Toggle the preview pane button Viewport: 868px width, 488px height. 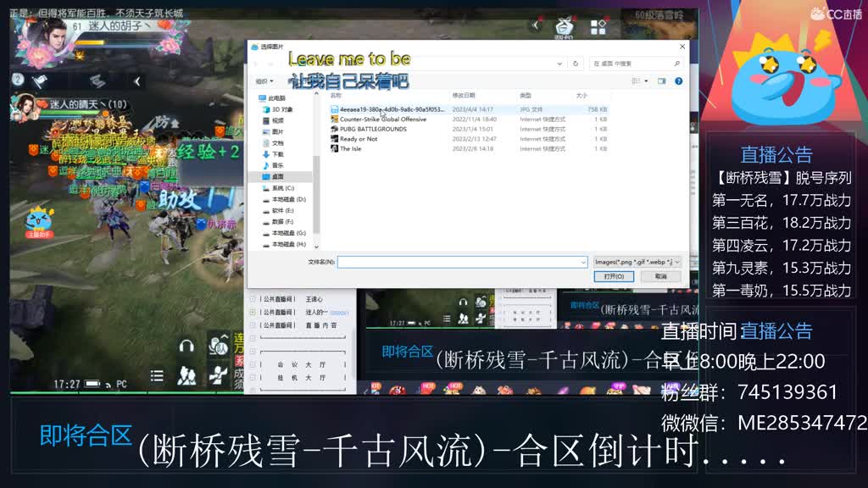[x=661, y=81]
